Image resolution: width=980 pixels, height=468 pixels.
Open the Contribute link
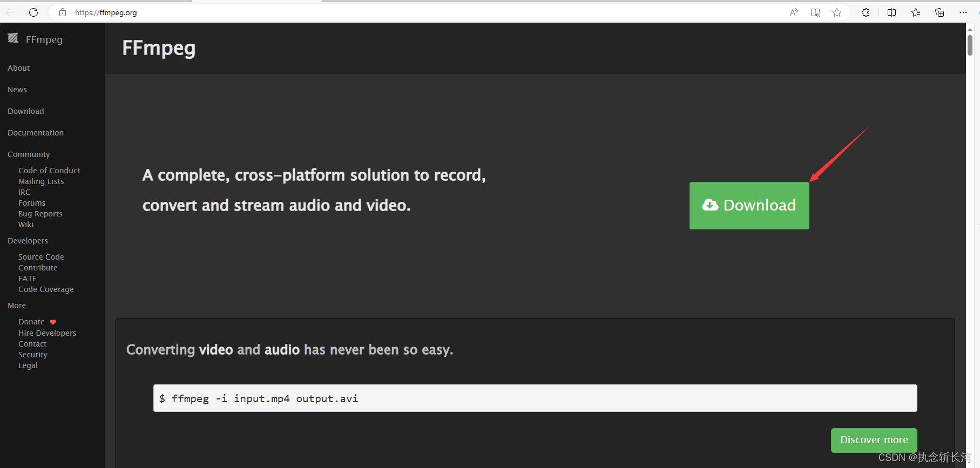(x=38, y=268)
